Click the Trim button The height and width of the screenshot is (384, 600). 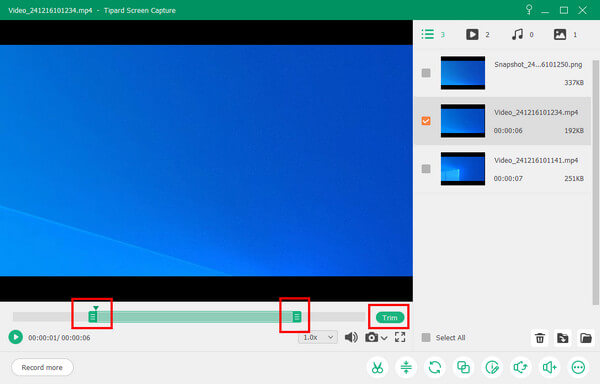(390, 317)
